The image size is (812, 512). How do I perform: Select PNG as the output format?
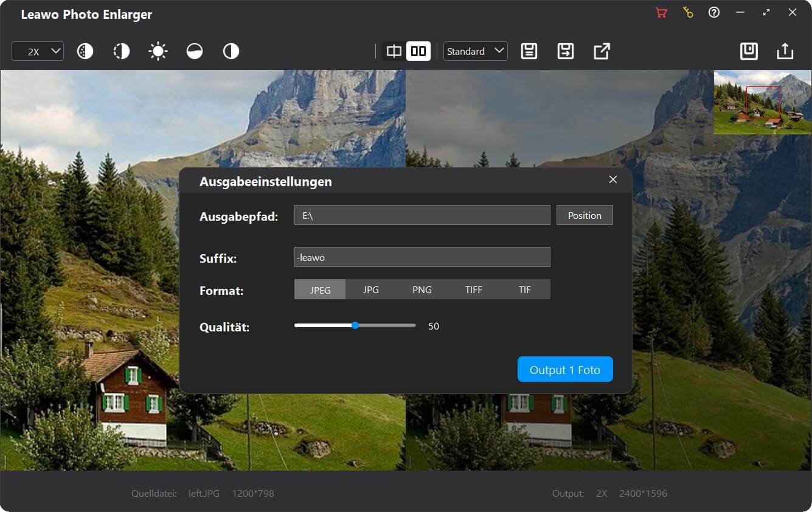click(422, 290)
